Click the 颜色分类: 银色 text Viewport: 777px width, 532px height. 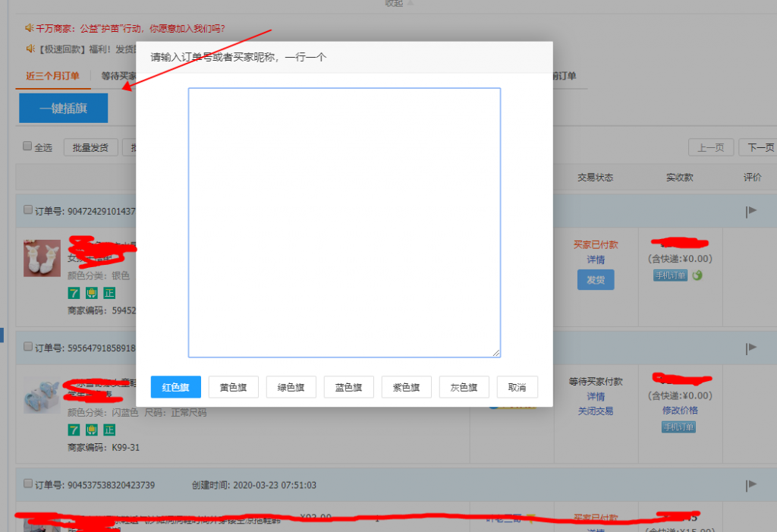pyautogui.click(x=99, y=275)
